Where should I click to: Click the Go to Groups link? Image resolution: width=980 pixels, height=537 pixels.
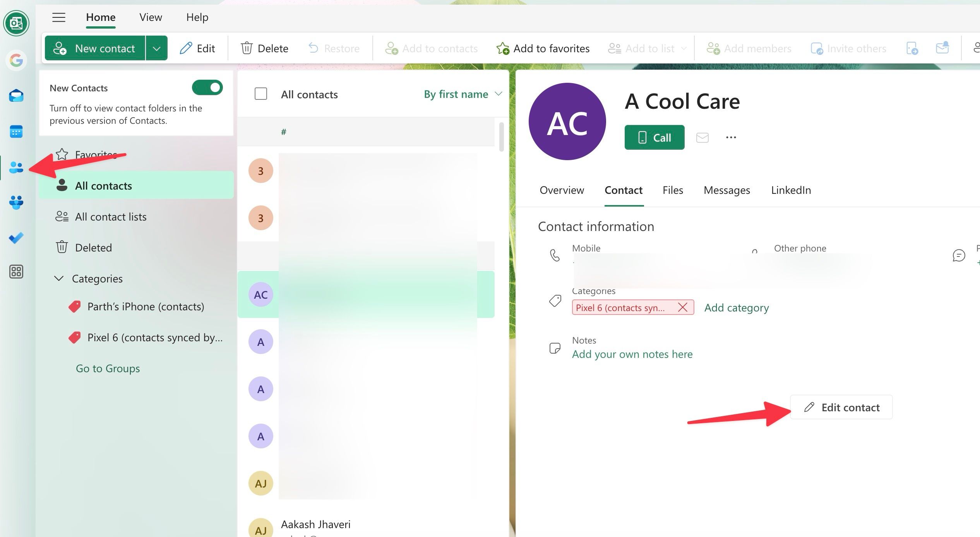coord(108,368)
